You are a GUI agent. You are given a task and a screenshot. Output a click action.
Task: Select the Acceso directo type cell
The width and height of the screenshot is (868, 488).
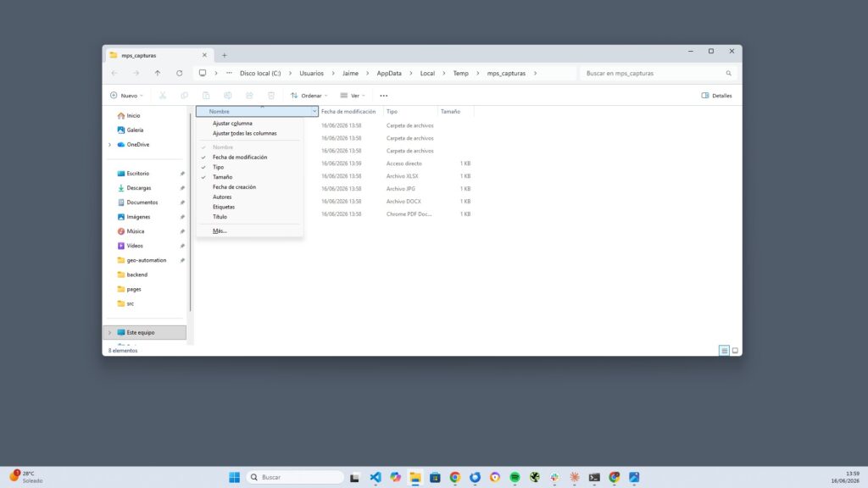[404, 164]
